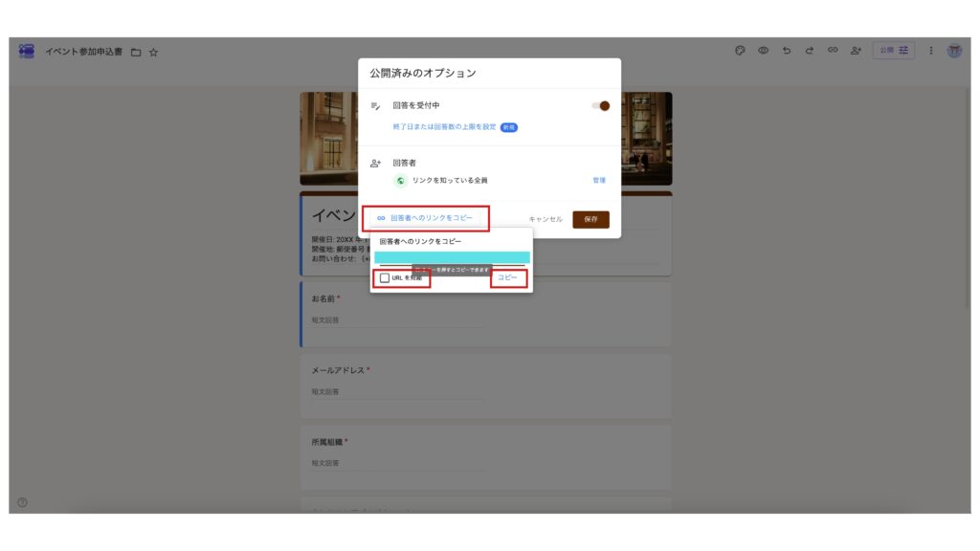980x551 pixels.
Task: Click the 所属組織 short answer field
Action: point(398,464)
